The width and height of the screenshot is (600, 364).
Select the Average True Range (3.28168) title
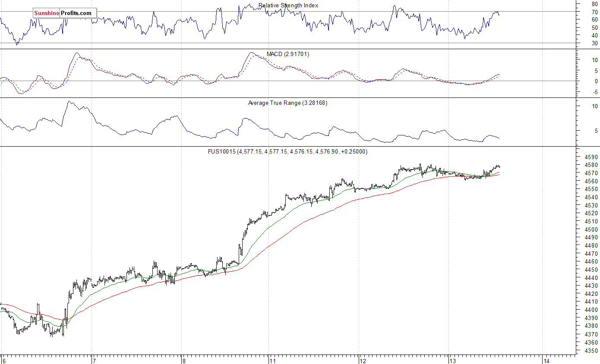(x=287, y=103)
